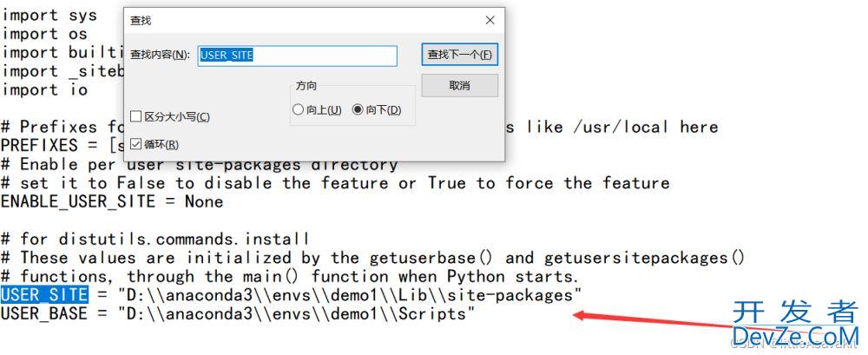
Task: Click the 查找下一个 button
Action: [x=459, y=55]
